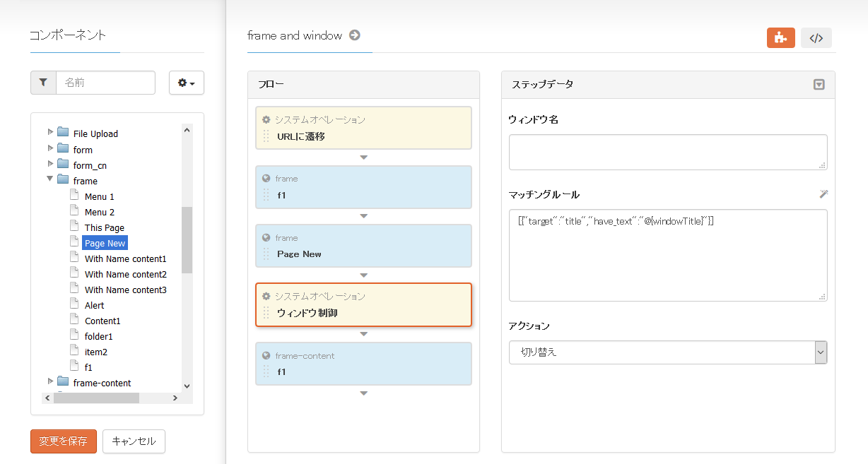
Task: Click the component tree vertical scrollbar
Action: (187, 240)
